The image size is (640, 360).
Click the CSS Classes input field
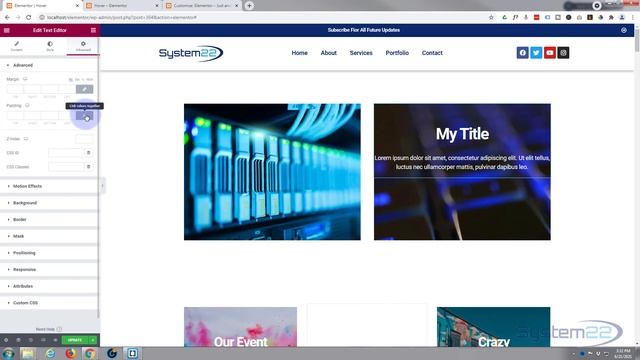tap(66, 167)
